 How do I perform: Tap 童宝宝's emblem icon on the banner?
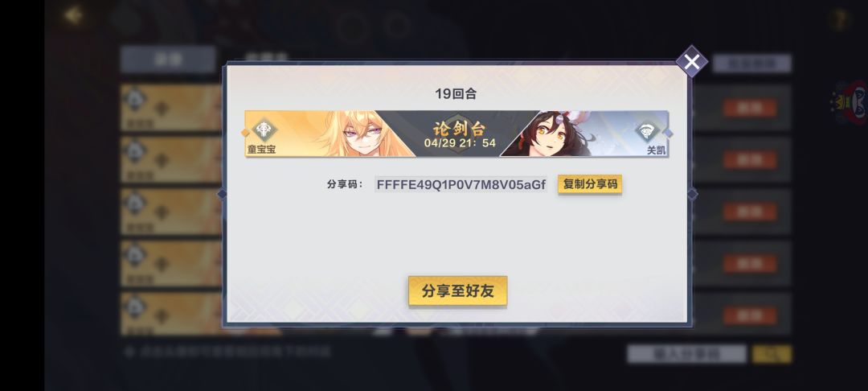tap(264, 130)
